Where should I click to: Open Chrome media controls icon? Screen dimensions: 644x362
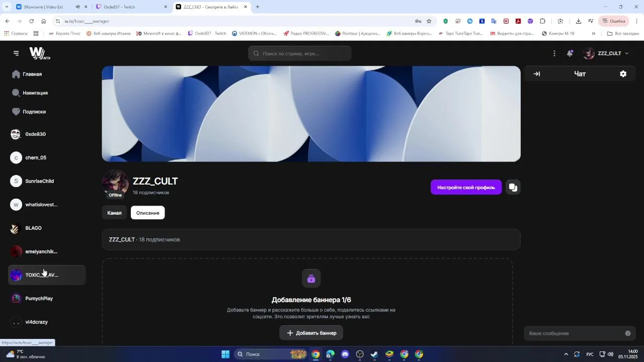591,21
